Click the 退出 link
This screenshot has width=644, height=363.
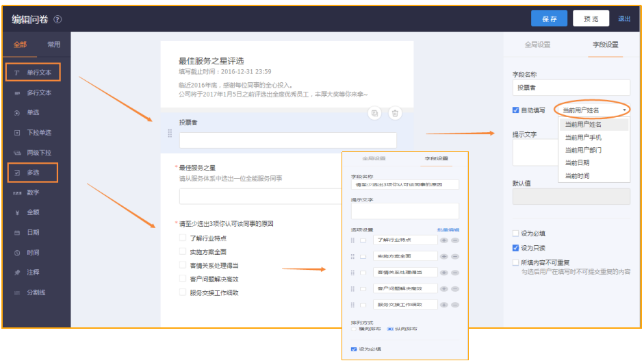(x=624, y=18)
